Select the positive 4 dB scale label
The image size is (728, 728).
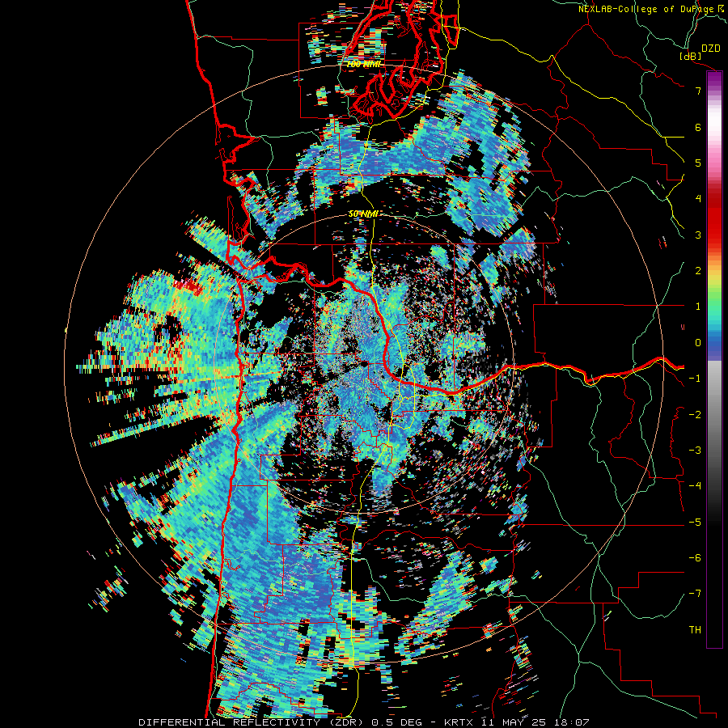tap(698, 199)
